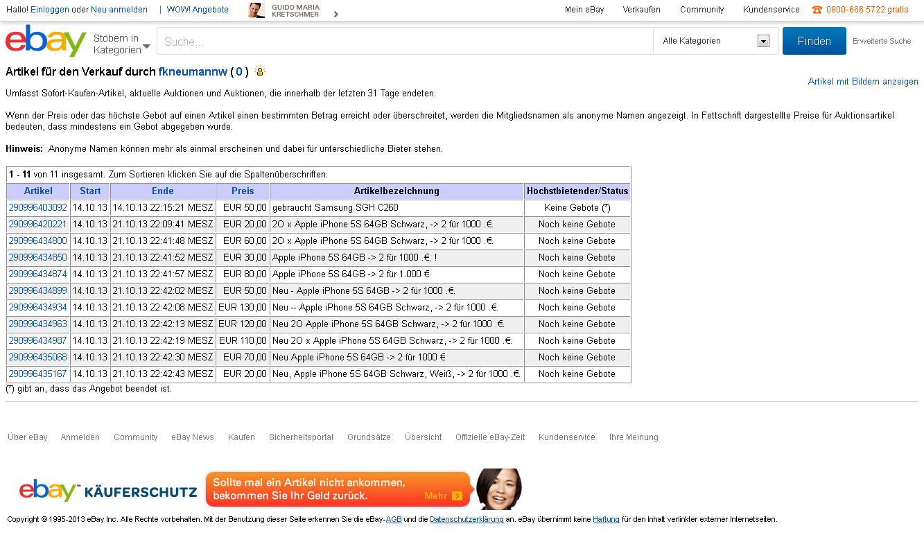Open the Verkaufen menu item

642,10
